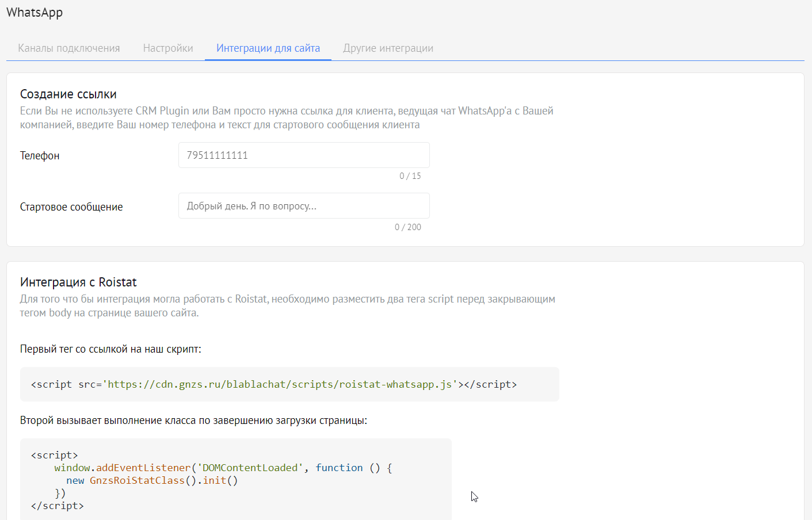Image resolution: width=812 pixels, height=520 pixels.
Task: Click the 'Второй вызывает выполнение класса' text
Action: [x=193, y=420]
